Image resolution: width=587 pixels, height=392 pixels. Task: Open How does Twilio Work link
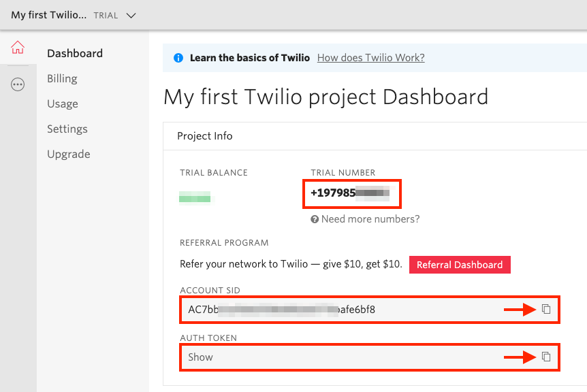pyautogui.click(x=370, y=58)
